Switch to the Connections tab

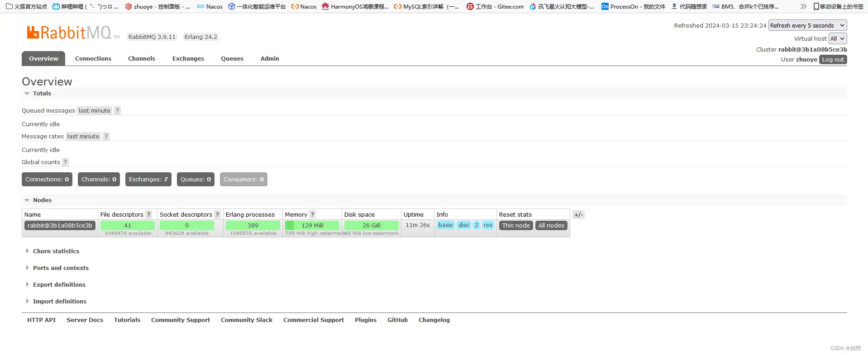click(93, 58)
